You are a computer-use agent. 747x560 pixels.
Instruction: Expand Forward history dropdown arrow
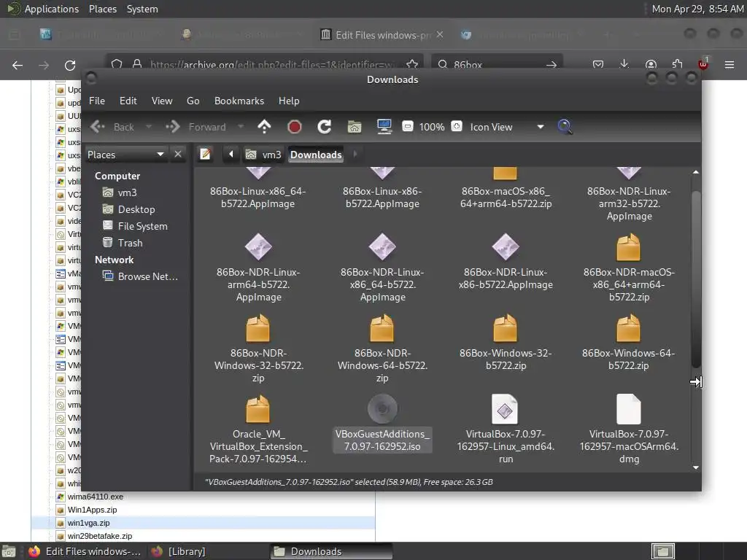coord(241,127)
